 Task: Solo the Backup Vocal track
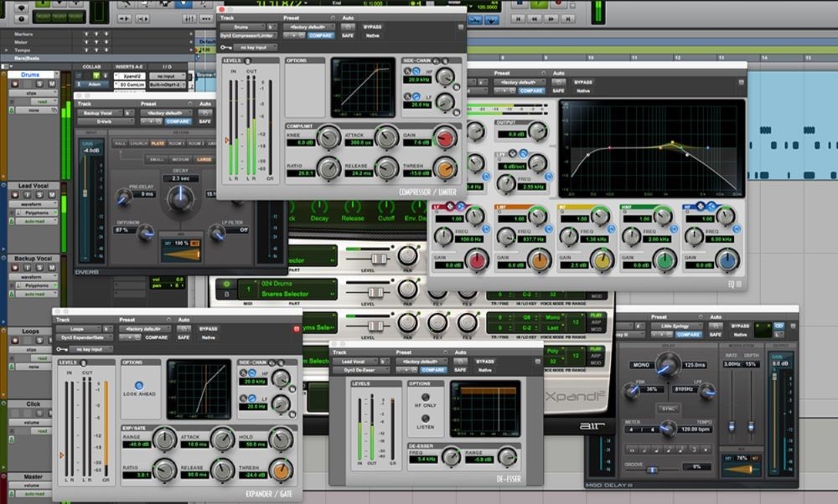coord(39,267)
